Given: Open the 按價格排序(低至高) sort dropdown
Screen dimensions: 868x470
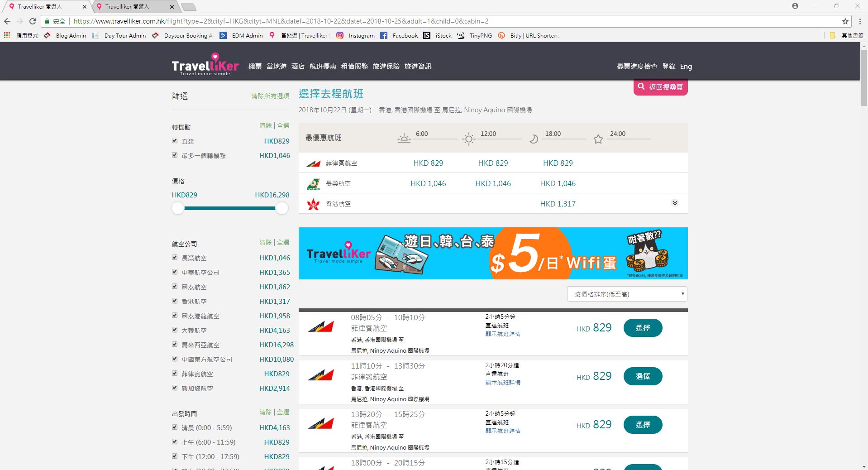Looking at the screenshot, I should [x=627, y=294].
